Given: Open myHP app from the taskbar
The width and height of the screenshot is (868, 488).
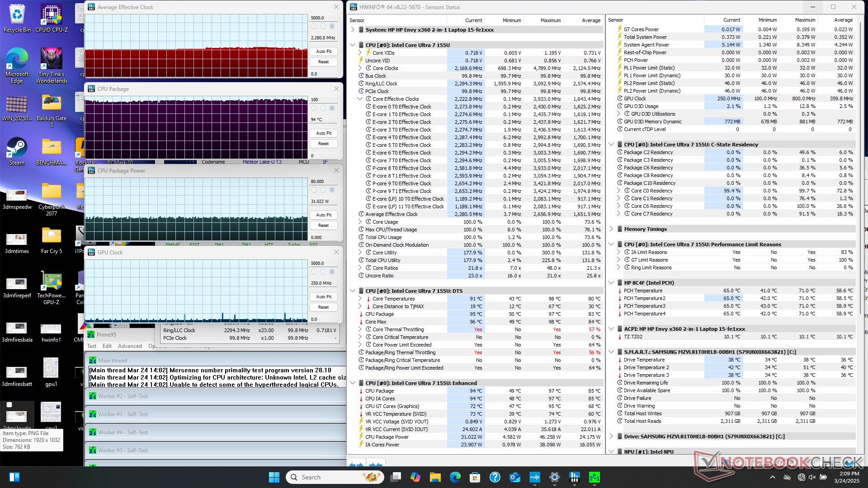Looking at the screenshot, I should tap(534, 477).
